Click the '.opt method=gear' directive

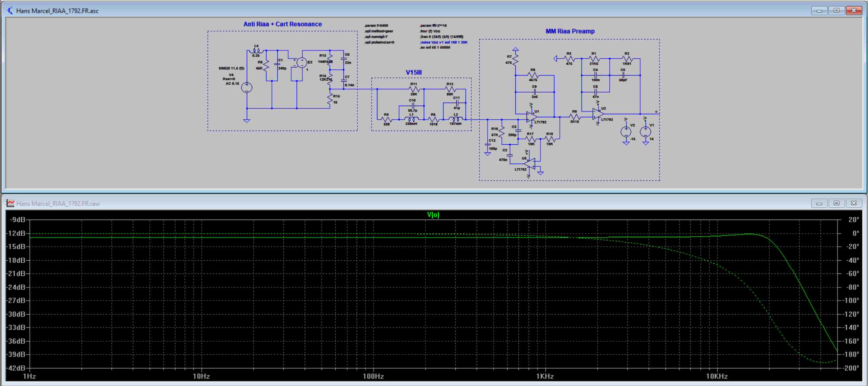click(379, 31)
